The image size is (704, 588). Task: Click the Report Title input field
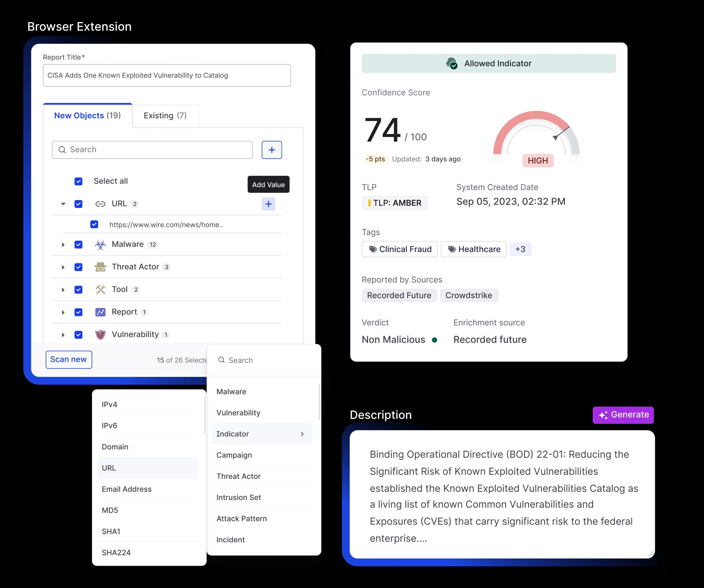pos(167,75)
